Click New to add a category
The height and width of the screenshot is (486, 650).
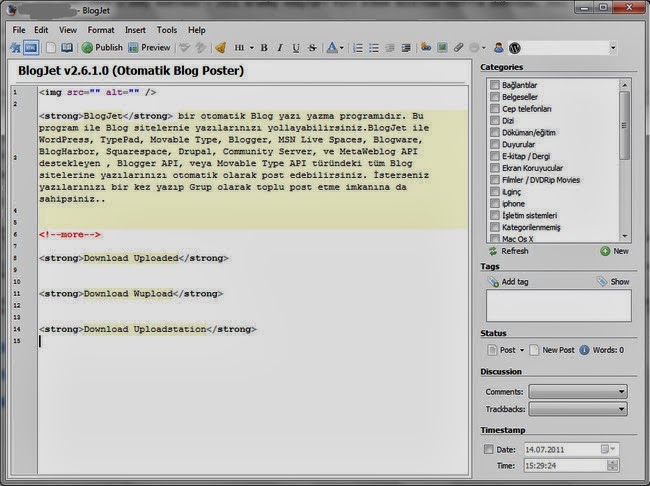(x=614, y=251)
